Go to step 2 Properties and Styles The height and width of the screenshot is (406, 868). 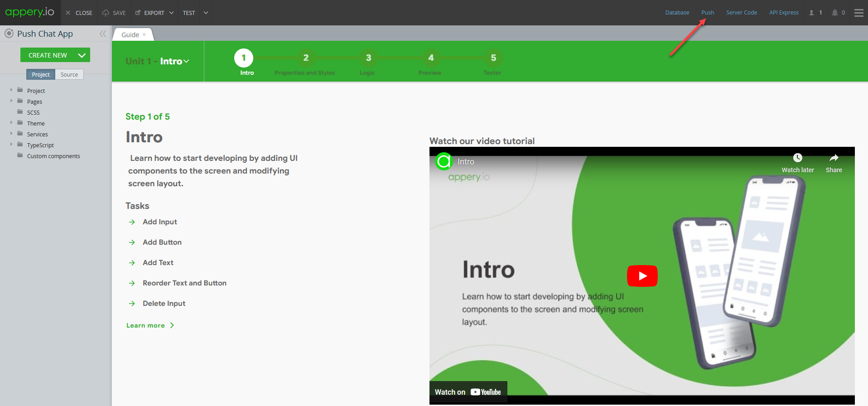pos(306,58)
